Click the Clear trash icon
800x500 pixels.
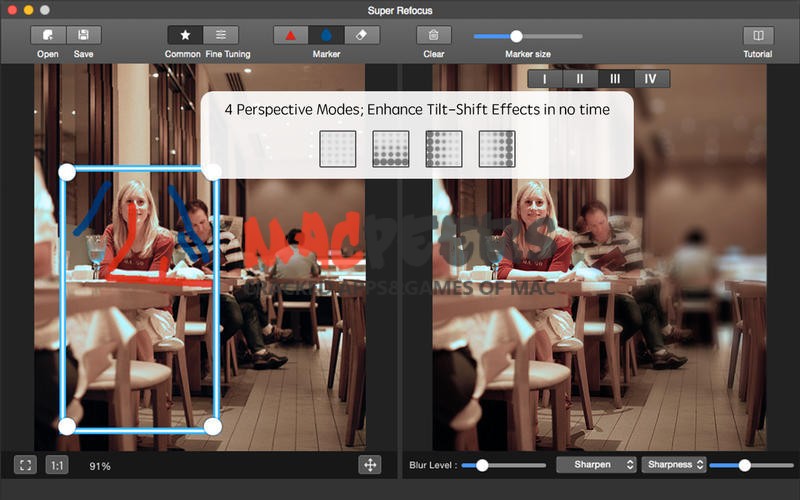(x=433, y=35)
